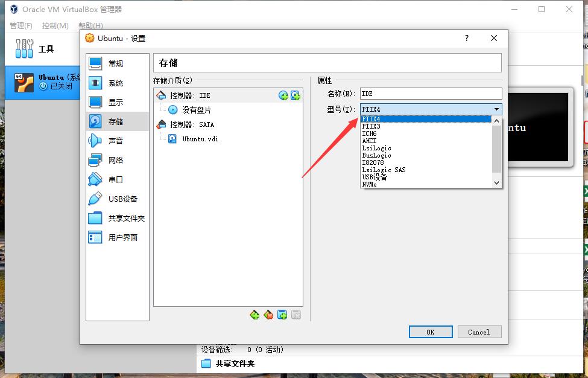Choose AHCI in the type list
This screenshot has height=378, width=588.
(x=426, y=141)
